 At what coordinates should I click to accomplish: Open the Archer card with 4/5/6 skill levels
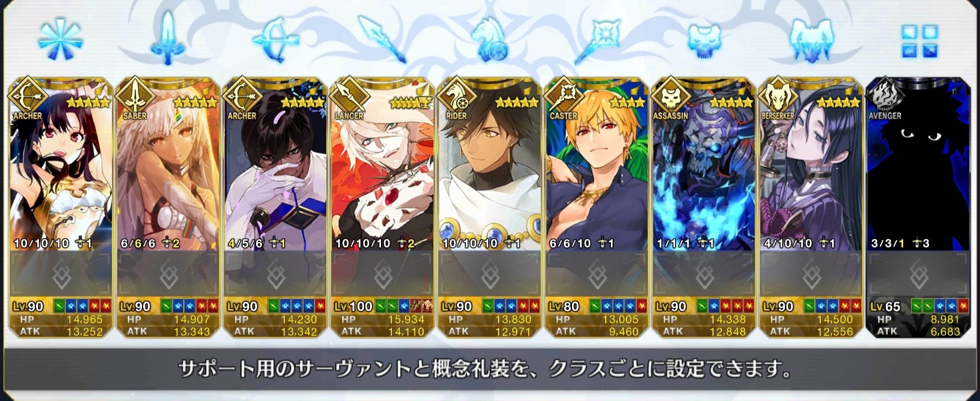[275, 208]
